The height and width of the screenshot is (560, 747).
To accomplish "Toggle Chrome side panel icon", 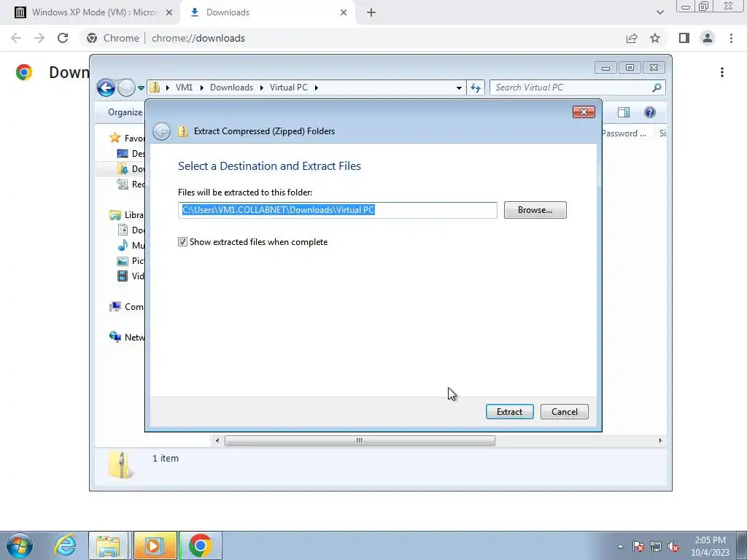I will (684, 38).
